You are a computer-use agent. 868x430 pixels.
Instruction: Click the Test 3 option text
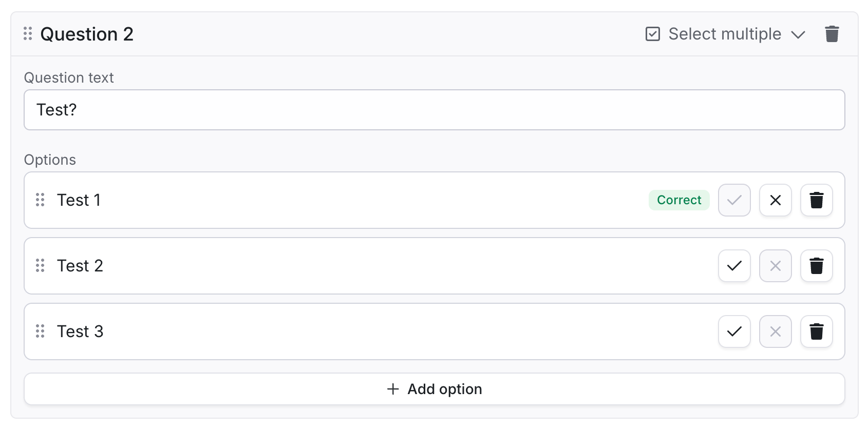click(80, 331)
